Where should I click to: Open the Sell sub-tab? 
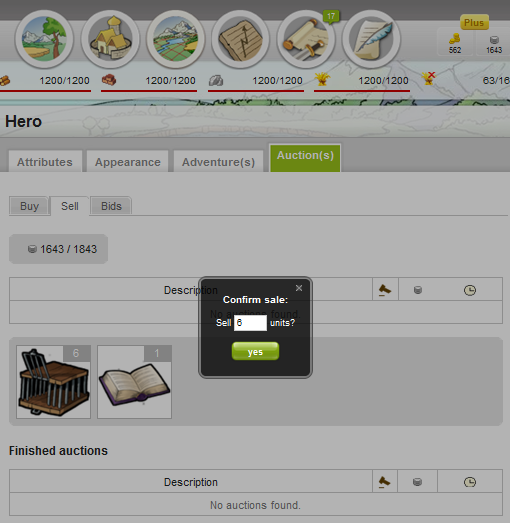(x=70, y=206)
